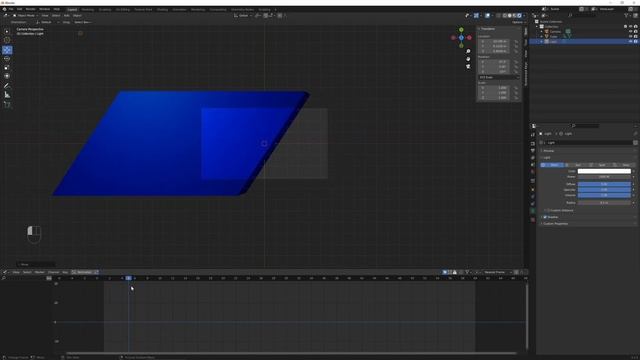Select the Select Box tool
Screen dimensions: 640x360
point(7,31)
